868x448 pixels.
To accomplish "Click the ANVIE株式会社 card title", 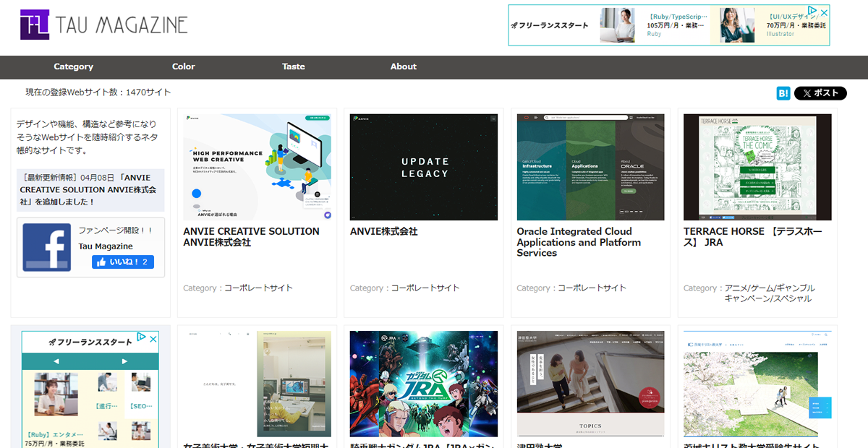I will (x=384, y=231).
